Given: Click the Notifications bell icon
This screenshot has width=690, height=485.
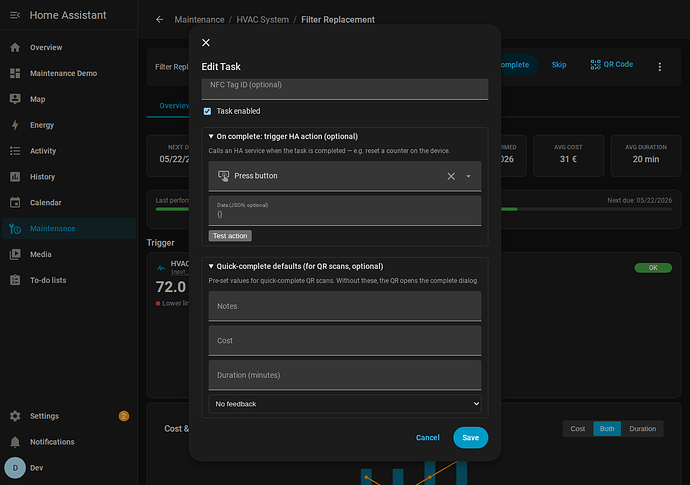Looking at the screenshot, I should coord(15,442).
